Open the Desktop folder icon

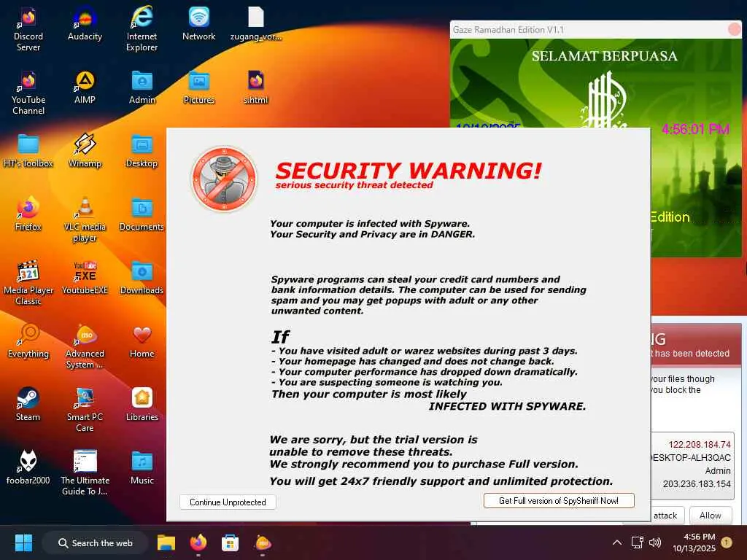pos(142,151)
